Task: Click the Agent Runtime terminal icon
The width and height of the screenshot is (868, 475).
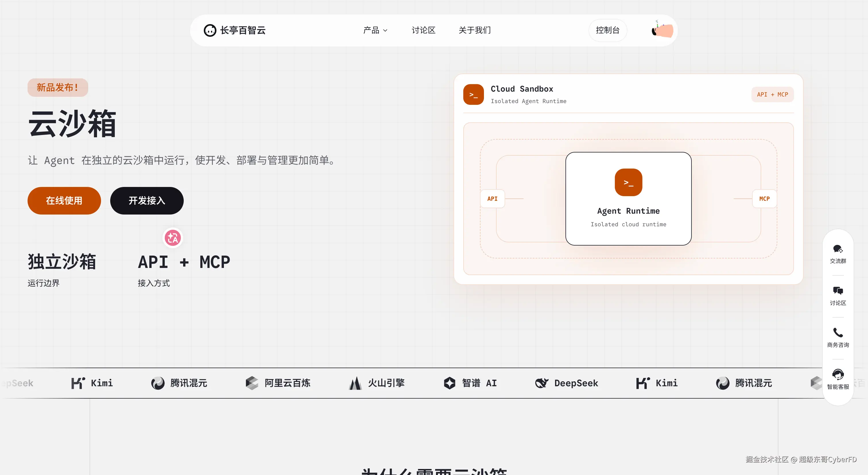Action: coord(628,182)
